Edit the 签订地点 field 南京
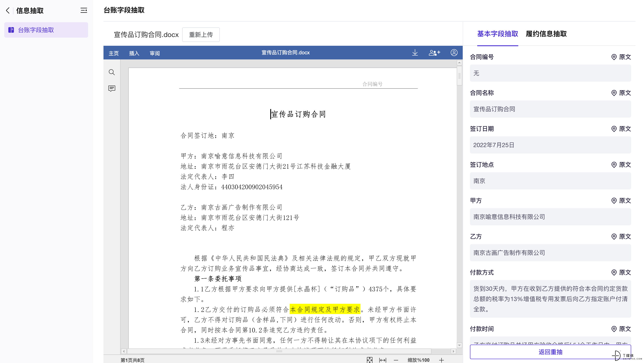The height and width of the screenshot is (363, 644). click(550, 181)
